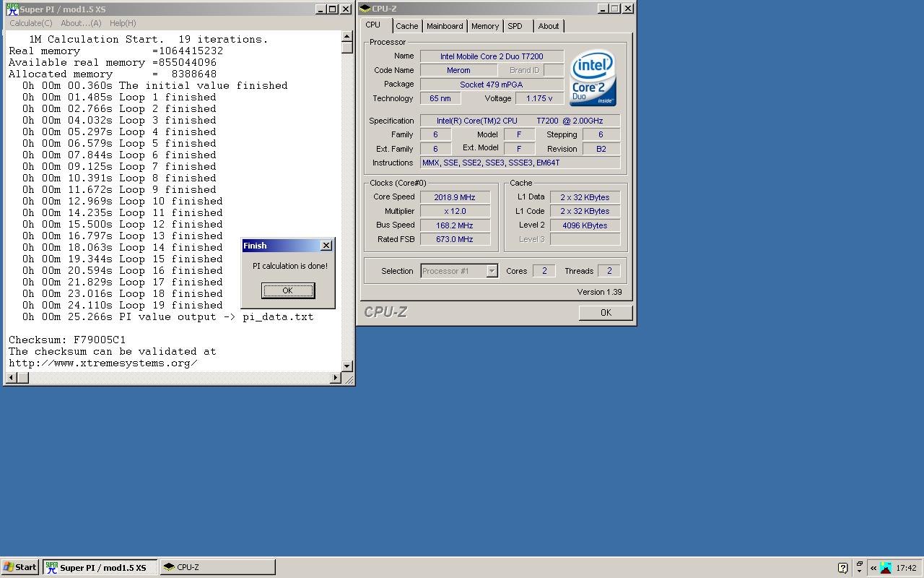Switch to CPU-Z taskbar button
The image size is (924, 578).
(x=217, y=567)
